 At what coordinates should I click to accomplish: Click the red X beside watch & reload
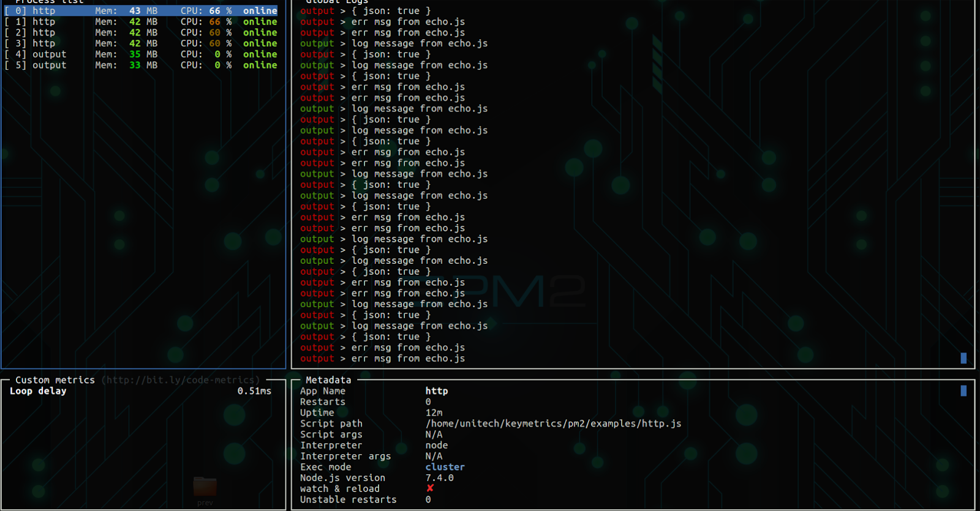pyautogui.click(x=430, y=488)
